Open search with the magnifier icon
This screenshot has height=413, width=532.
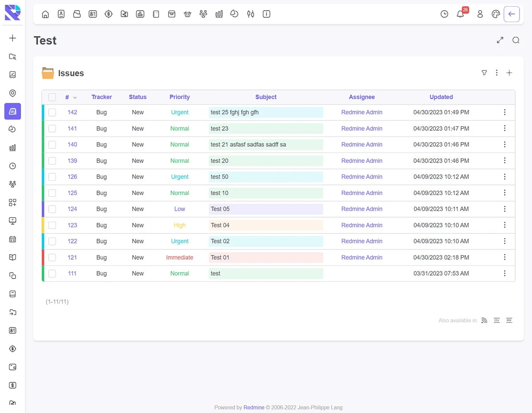516,40
